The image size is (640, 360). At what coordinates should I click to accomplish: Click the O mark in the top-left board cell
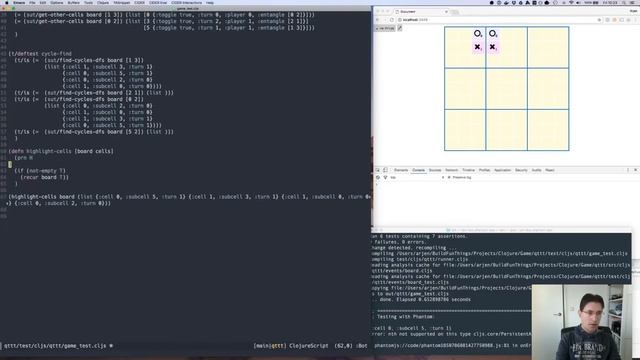tap(478, 33)
